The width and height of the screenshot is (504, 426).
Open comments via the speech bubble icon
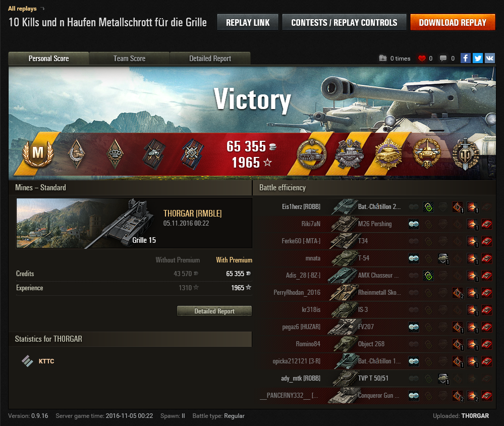[443, 59]
